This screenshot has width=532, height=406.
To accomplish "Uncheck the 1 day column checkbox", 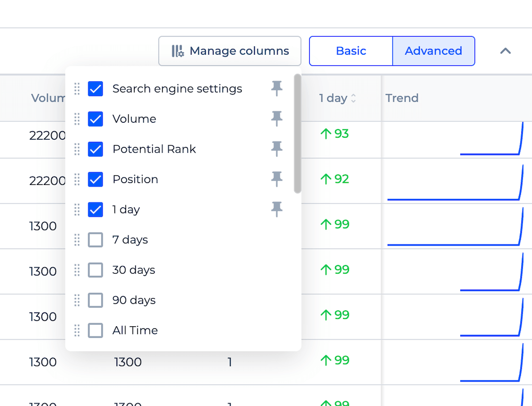I will point(95,209).
